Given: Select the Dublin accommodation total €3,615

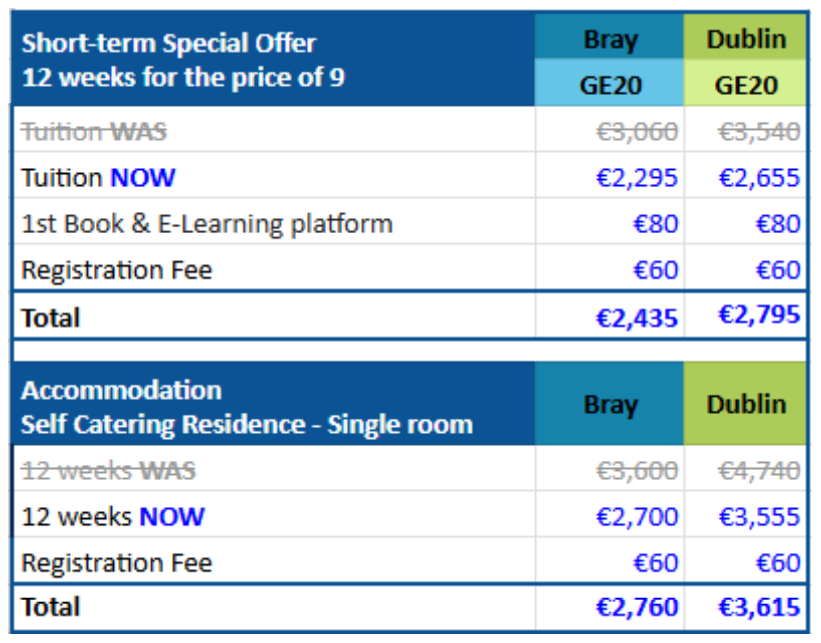Looking at the screenshot, I should pos(759,607).
